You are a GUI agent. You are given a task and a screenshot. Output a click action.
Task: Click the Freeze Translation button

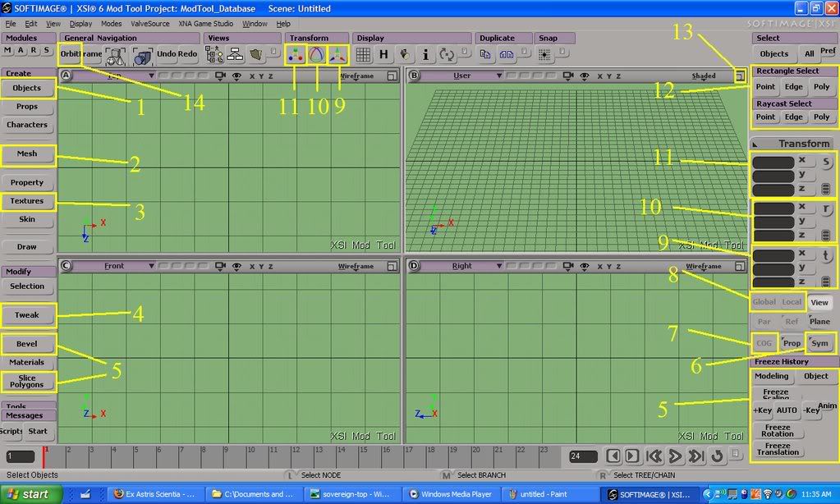(x=778, y=449)
